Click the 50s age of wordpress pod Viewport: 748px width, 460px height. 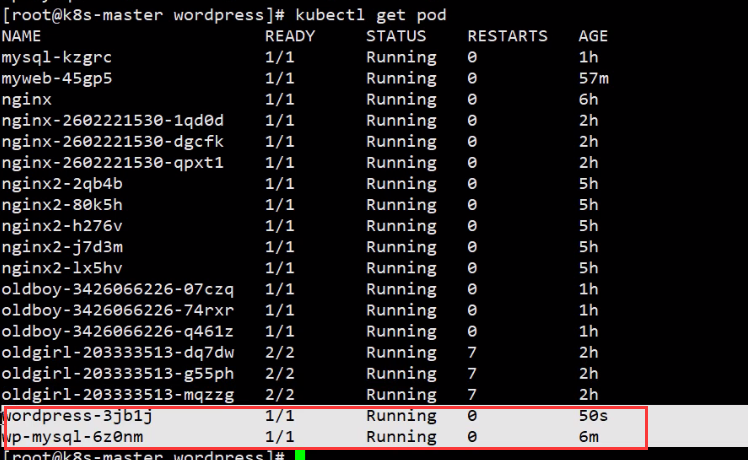[x=593, y=416]
